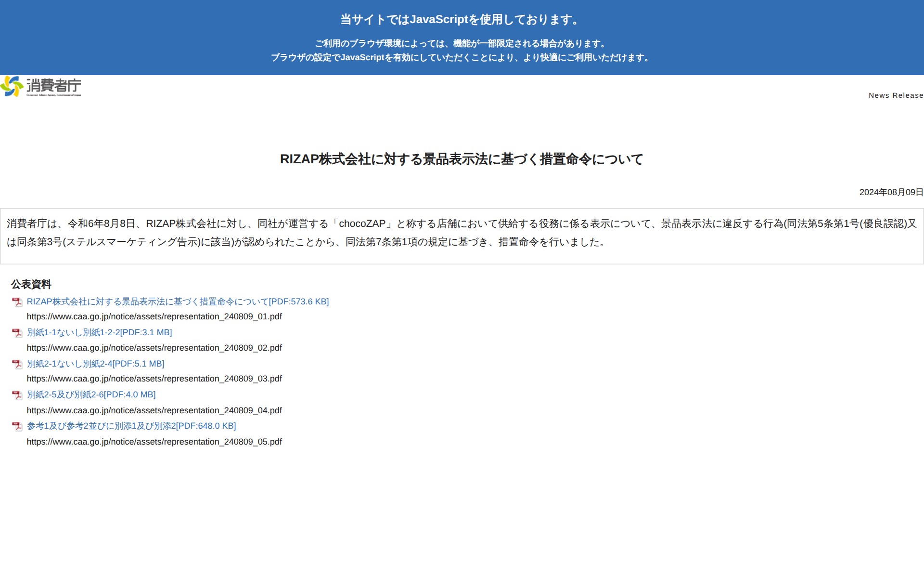The image size is (924, 578).
Task: Open 参考1及び参考2並びに別添 PDF link
Action: pyautogui.click(x=131, y=426)
